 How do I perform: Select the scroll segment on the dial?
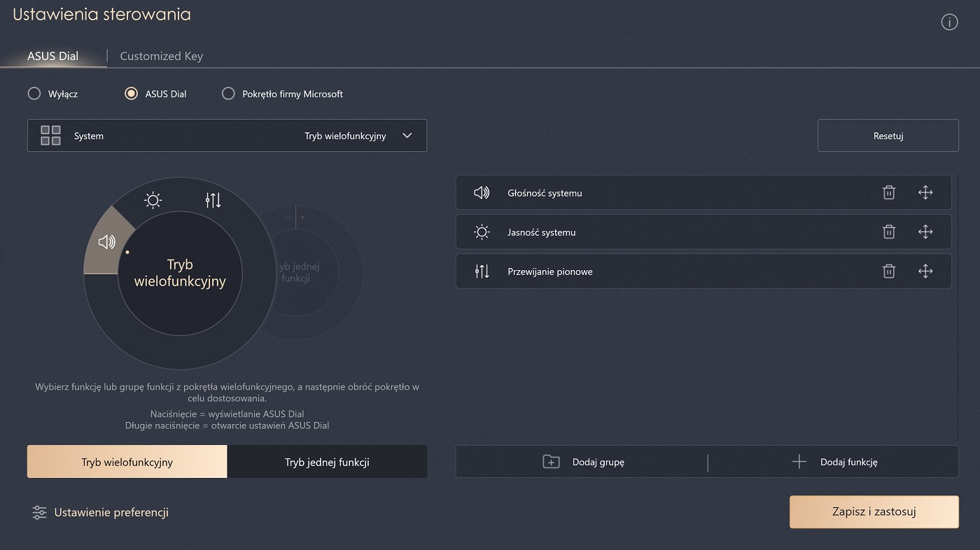213,201
